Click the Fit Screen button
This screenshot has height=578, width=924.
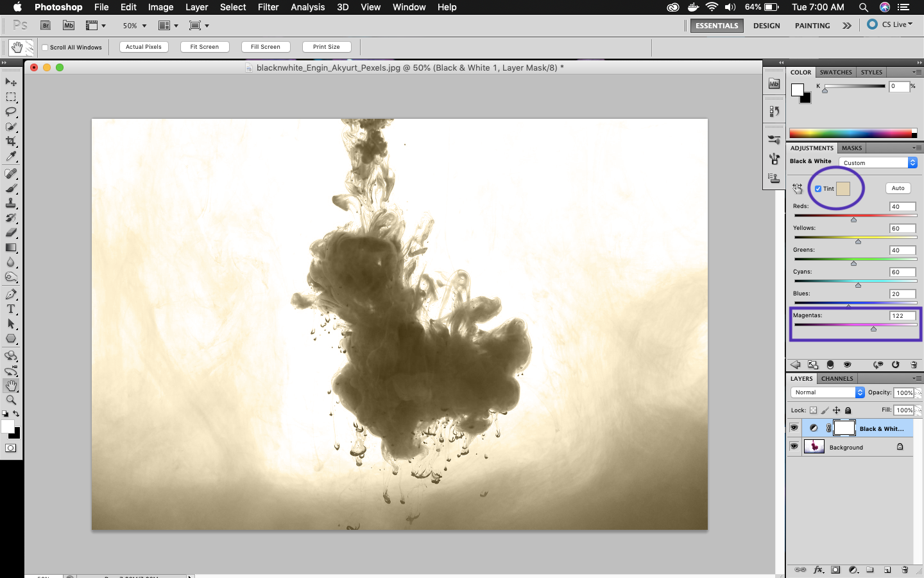tap(205, 47)
